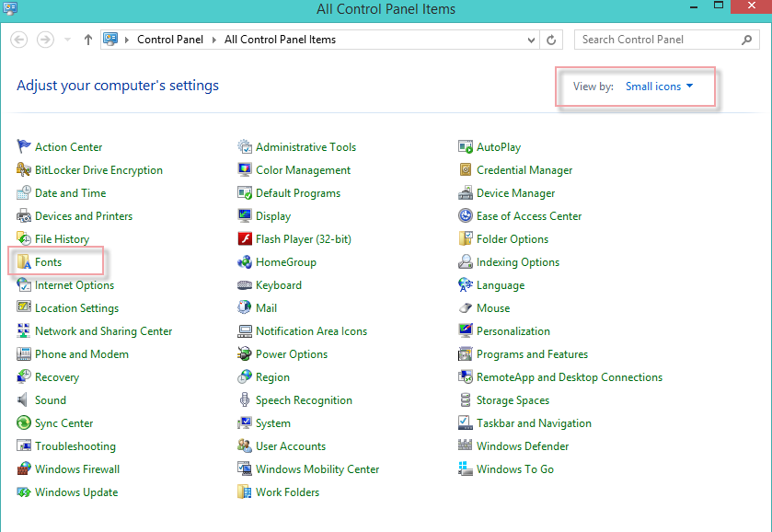Click the Date and Time icon
The width and height of the screenshot is (772, 532).
point(24,192)
